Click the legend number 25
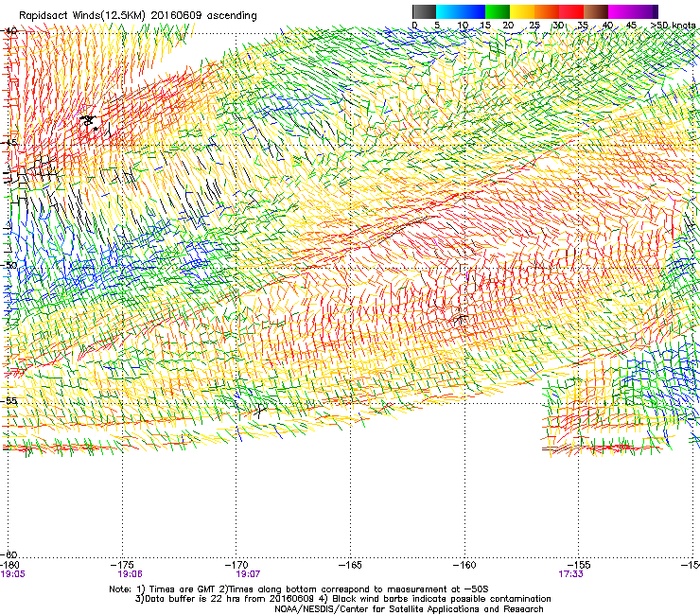Screen dimensions: 700x615 click(x=534, y=26)
